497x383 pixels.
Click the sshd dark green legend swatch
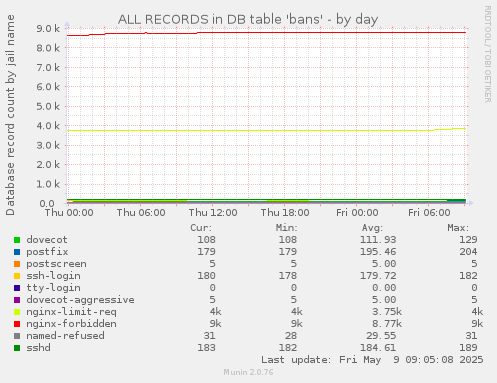pos(17,348)
